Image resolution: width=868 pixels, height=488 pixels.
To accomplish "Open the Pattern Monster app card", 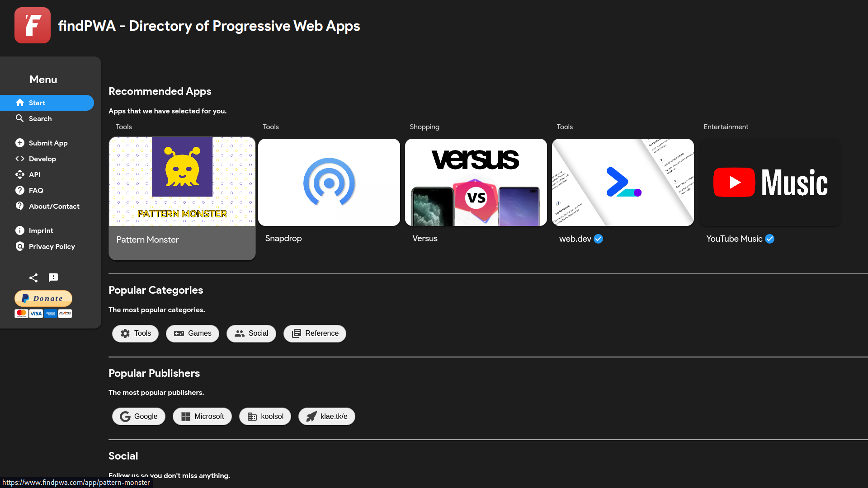I will point(182,198).
